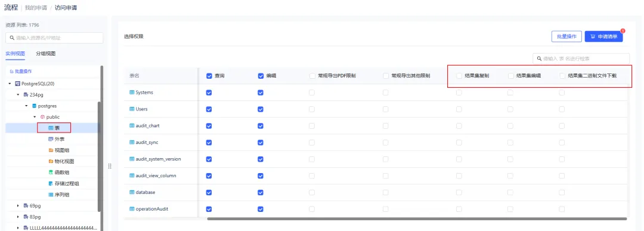The height and width of the screenshot is (231, 644).
Task: Click the 流程 section title
Action: coord(11,8)
